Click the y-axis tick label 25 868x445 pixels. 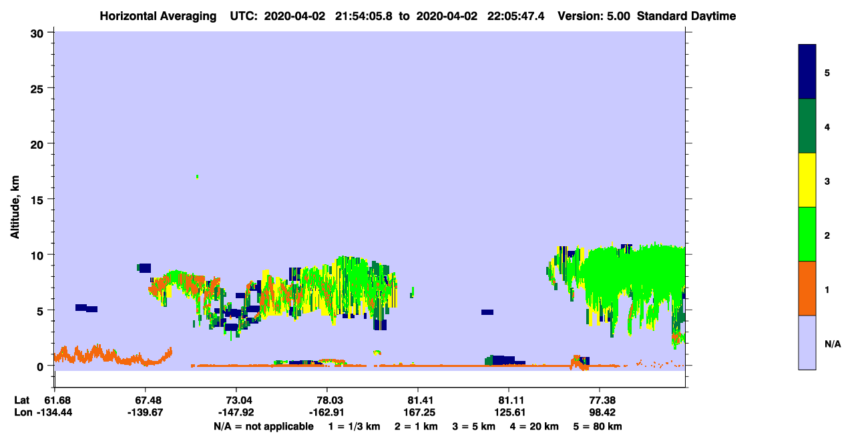pos(39,88)
